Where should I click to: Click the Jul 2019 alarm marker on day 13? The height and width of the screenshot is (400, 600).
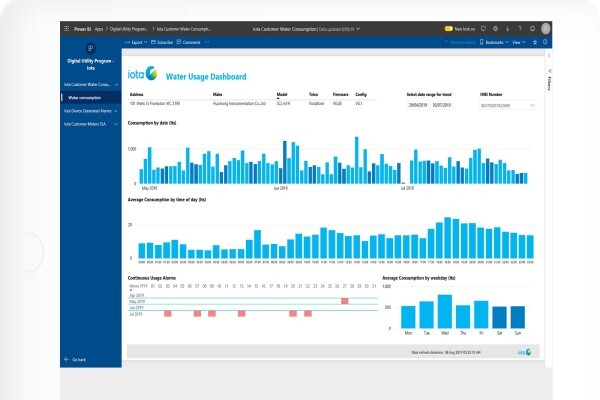point(241,314)
